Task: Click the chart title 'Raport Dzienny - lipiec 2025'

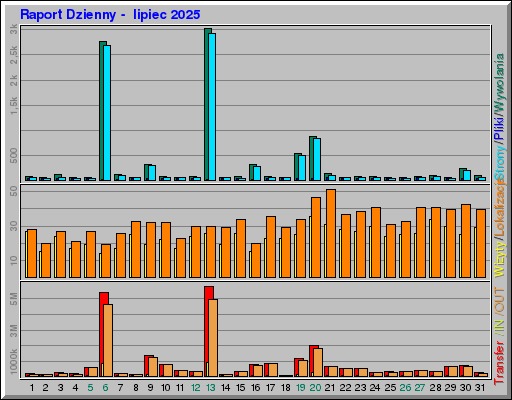Action: (110, 15)
